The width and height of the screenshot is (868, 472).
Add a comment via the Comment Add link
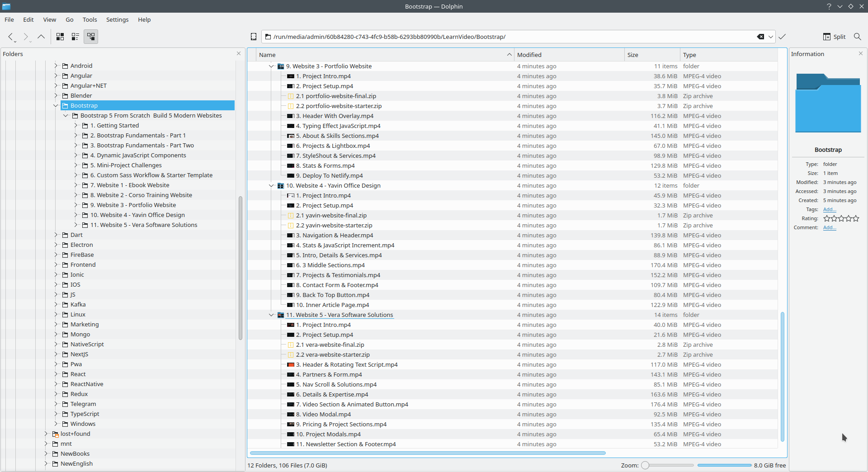[830, 227]
